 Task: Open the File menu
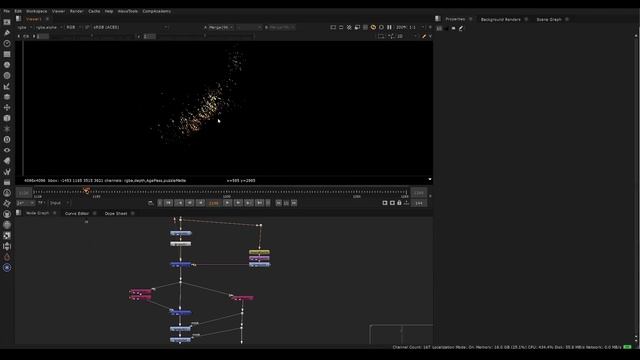[7, 11]
